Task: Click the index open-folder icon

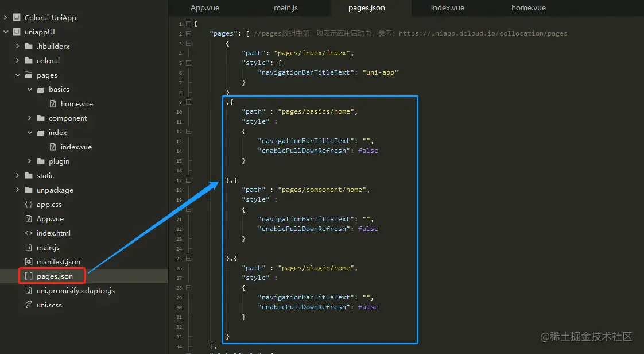Action: [41, 132]
